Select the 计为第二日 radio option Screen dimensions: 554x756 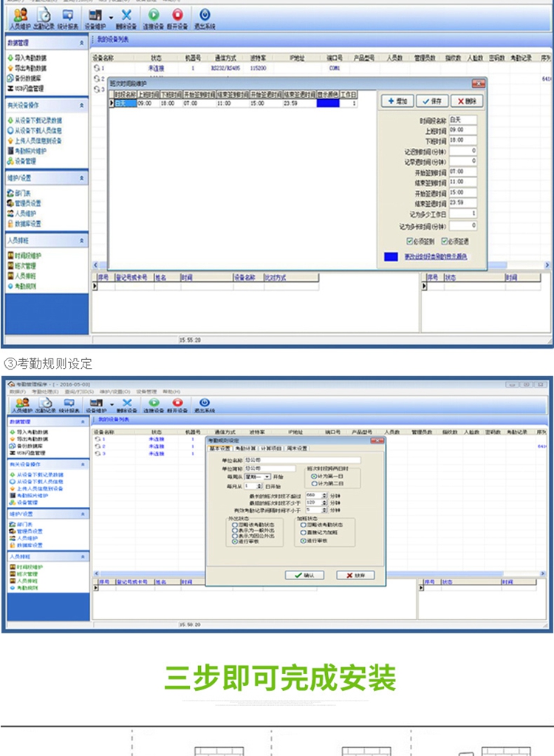point(313,483)
